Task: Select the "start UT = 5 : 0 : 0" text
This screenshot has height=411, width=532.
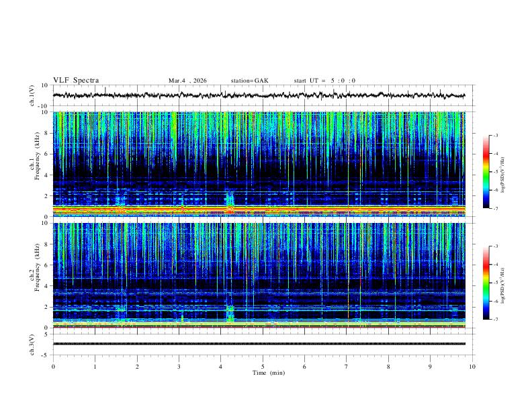Action: coord(324,81)
